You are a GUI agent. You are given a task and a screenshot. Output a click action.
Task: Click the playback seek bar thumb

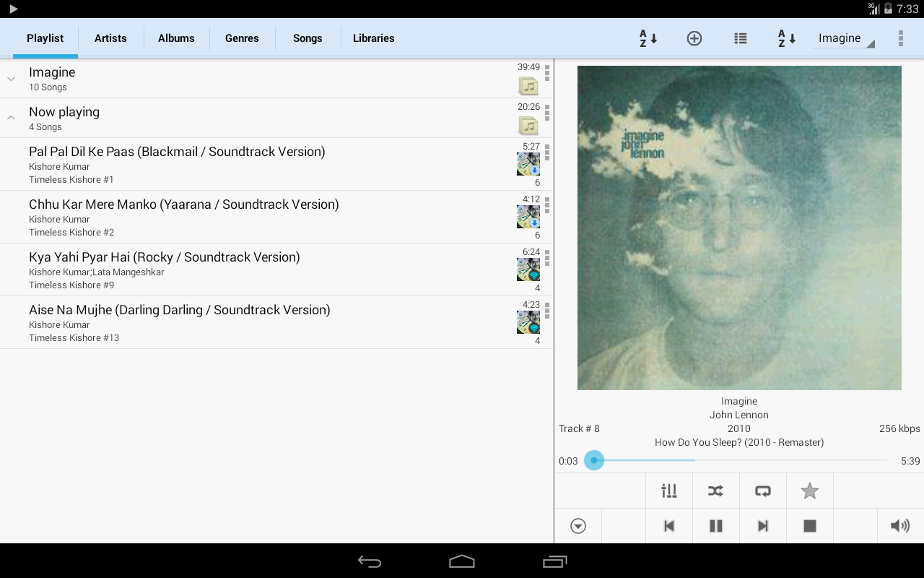click(594, 460)
